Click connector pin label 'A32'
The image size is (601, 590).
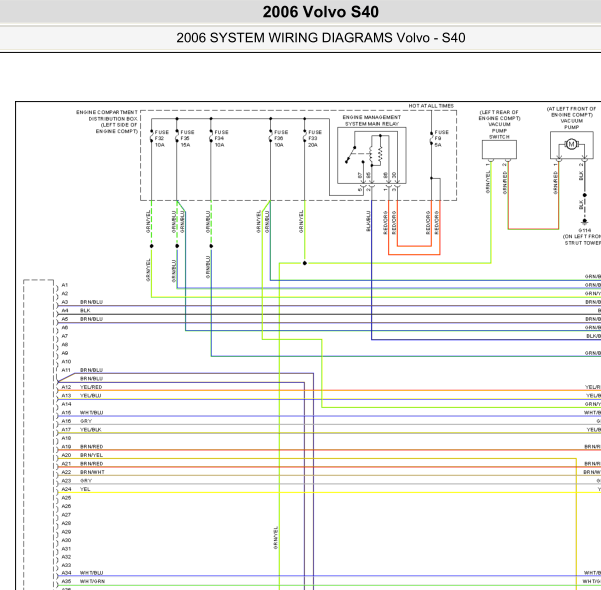tap(66, 557)
